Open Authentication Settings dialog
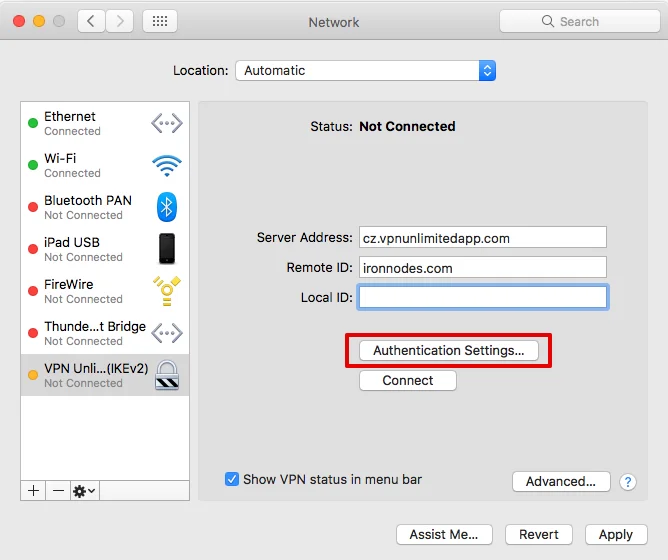This screenshot has width=668, height=560. point(448,351)
